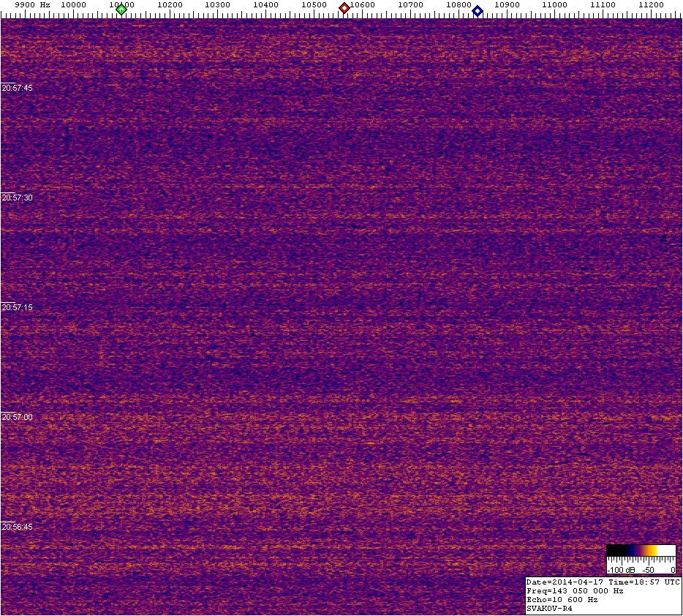683x616 pixels.
Task: Select the 20:57:15 time marker
Action: [18, 307]
